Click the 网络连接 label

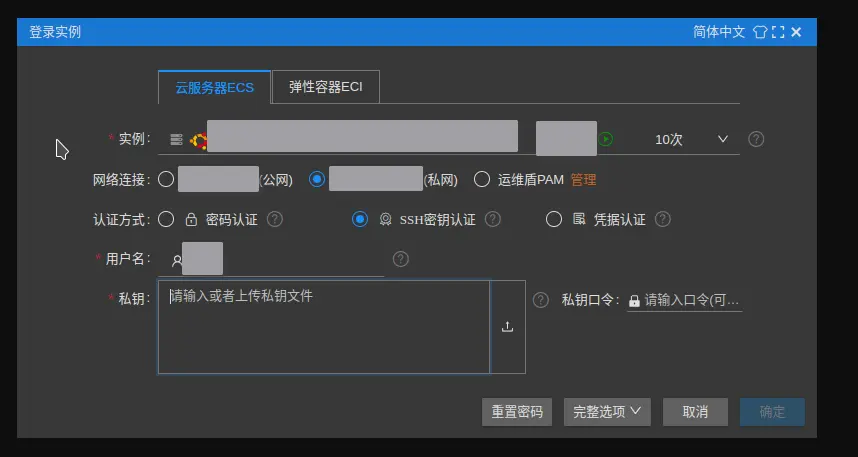pos(121,180)
